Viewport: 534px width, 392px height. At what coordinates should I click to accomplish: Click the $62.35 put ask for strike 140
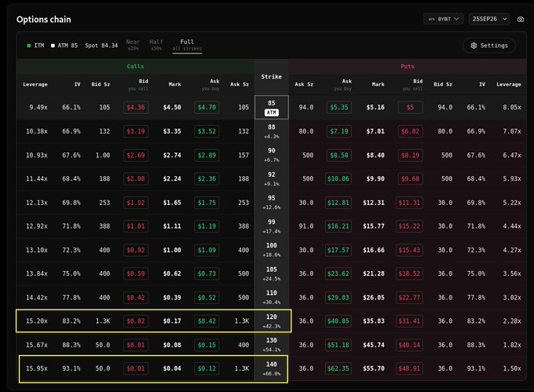pos(338,368)
